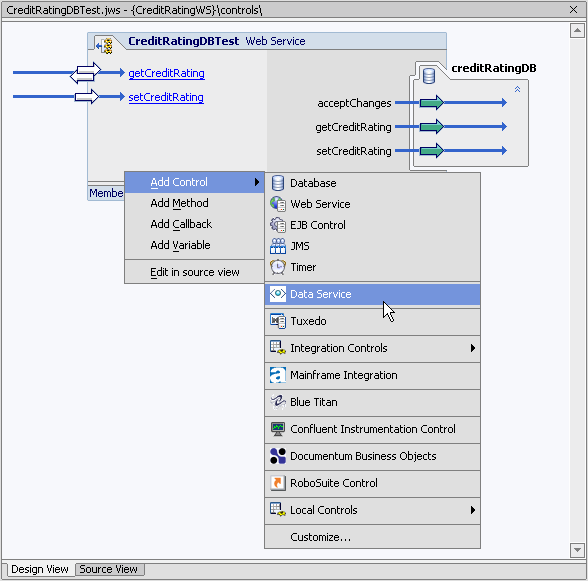
Task: Select Customize... at submenu bottom
Action: click(372, 537)
